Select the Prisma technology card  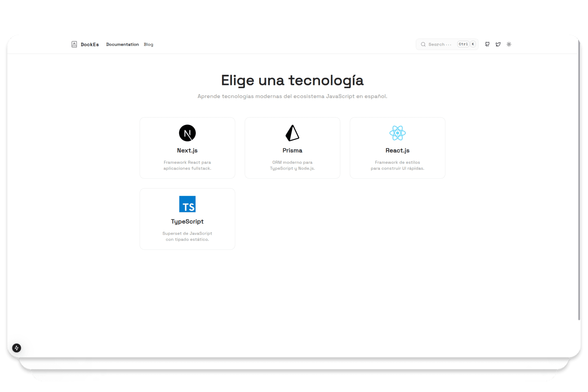[292, 148]
